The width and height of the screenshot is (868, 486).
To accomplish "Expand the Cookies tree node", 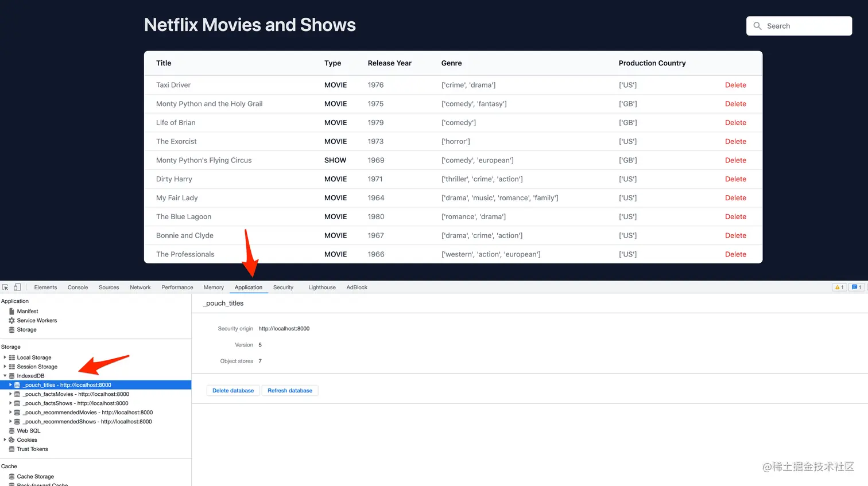I will [5, 440].
